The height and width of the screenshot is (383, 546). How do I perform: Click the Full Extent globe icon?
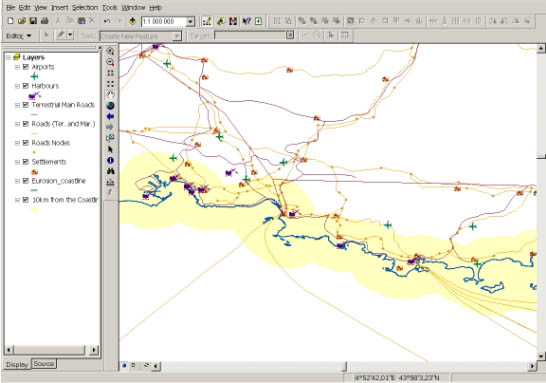(110, 105)
